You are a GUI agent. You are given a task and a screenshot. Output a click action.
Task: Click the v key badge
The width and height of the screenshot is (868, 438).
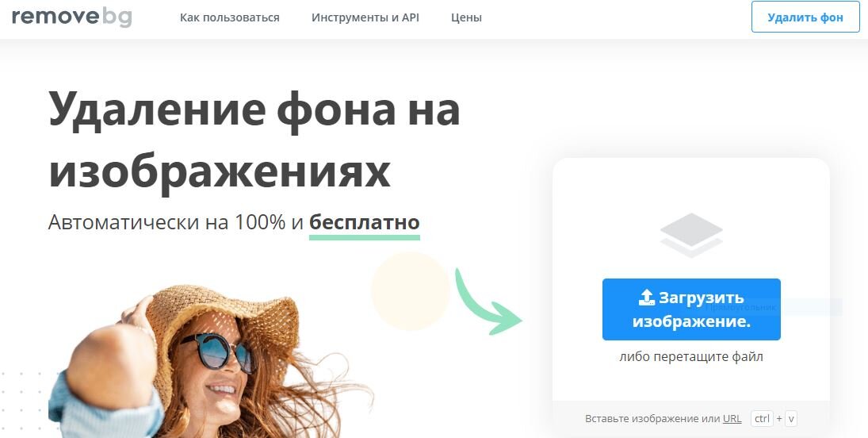tap(791, 419)
